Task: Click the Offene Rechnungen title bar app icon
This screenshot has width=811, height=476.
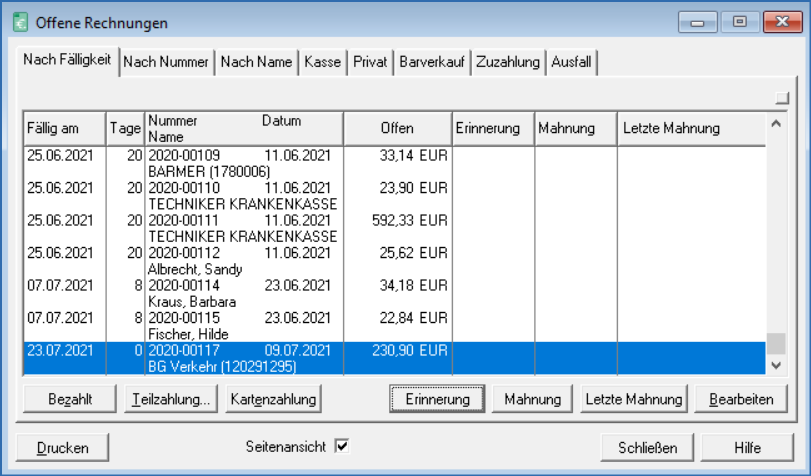Action: point(19,22)
